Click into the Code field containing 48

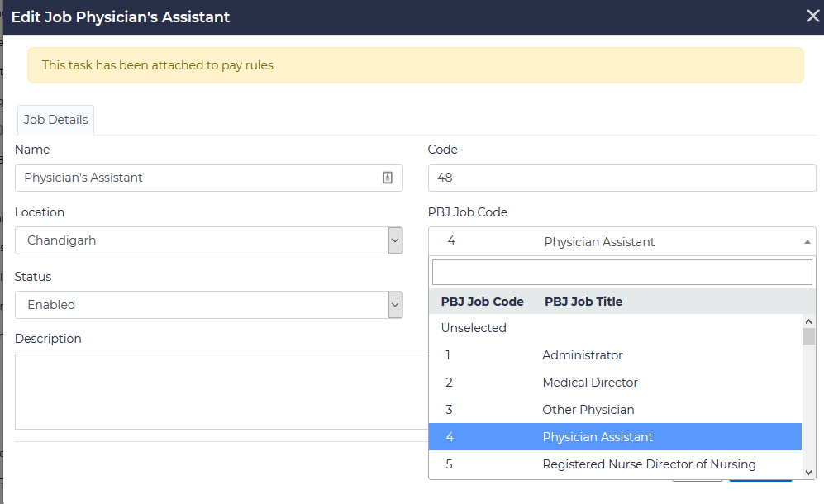coord(622,178)
